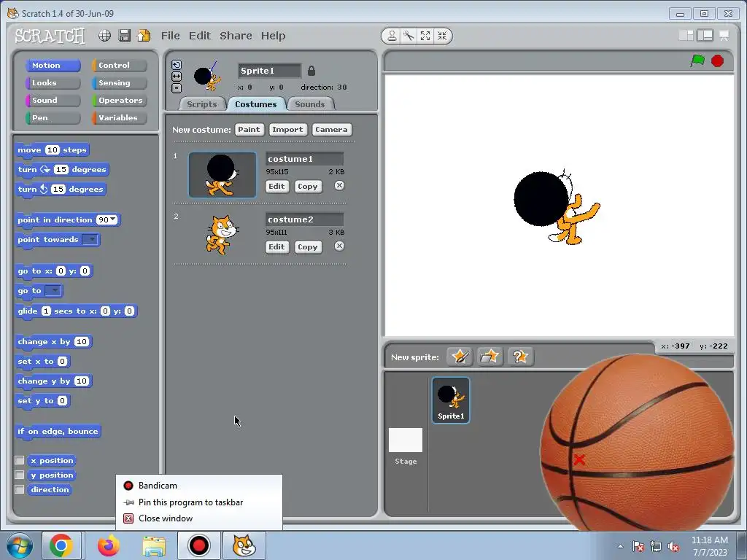
Task: Select the Shrink sprite tool
Action: point(441,36)
